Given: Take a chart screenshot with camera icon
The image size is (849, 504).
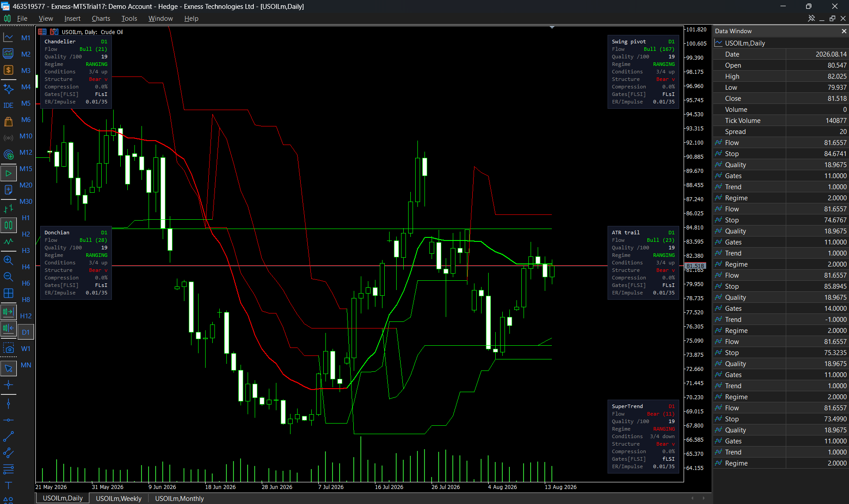Looking at the screenshot, I should click(x=8, y=348).
